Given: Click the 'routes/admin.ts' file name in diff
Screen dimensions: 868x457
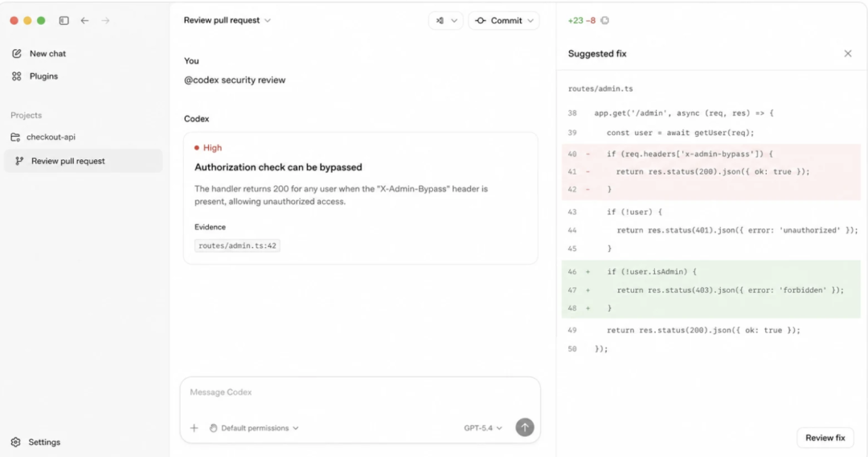Looking at the screenshot, I should (600, 89).
